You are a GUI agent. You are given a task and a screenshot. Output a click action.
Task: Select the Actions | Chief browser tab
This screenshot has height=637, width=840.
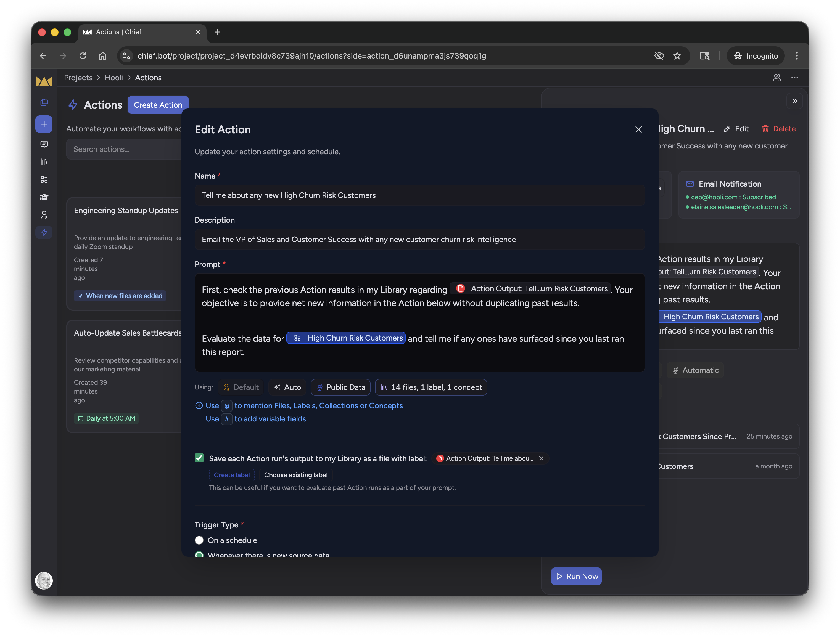142,32
